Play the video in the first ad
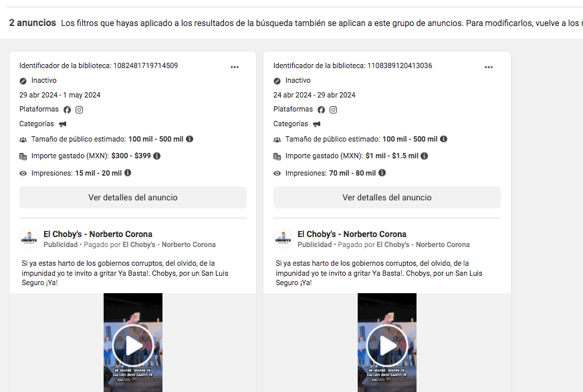Screen dimensions: 583x392 (x=132, y=345)
